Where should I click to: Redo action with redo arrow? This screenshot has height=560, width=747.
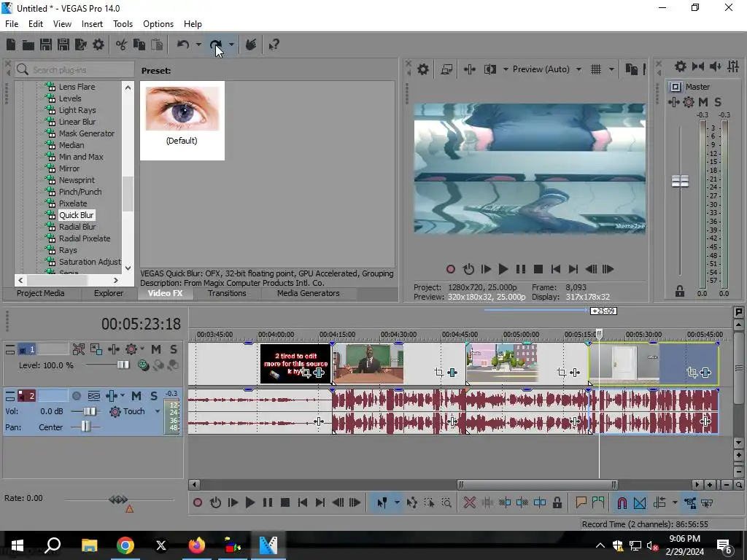pos(216,44)
